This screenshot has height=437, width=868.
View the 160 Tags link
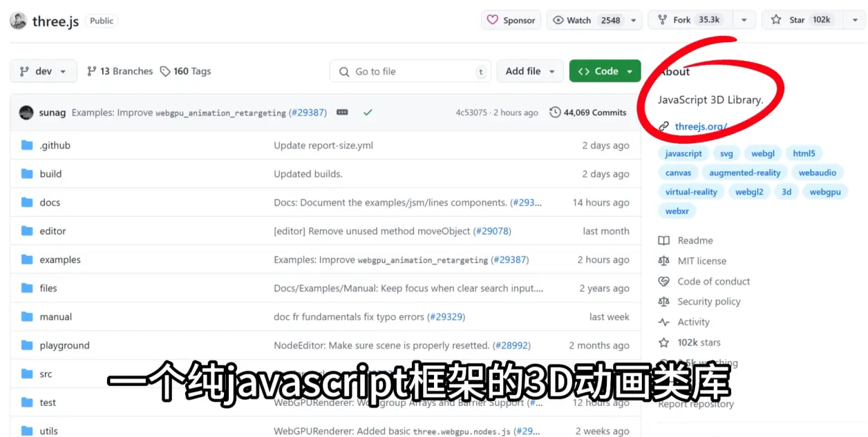[x=185, y=71]
